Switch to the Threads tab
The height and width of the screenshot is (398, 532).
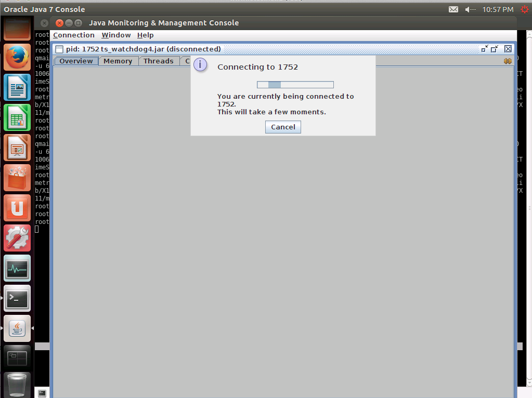[159, 61]
